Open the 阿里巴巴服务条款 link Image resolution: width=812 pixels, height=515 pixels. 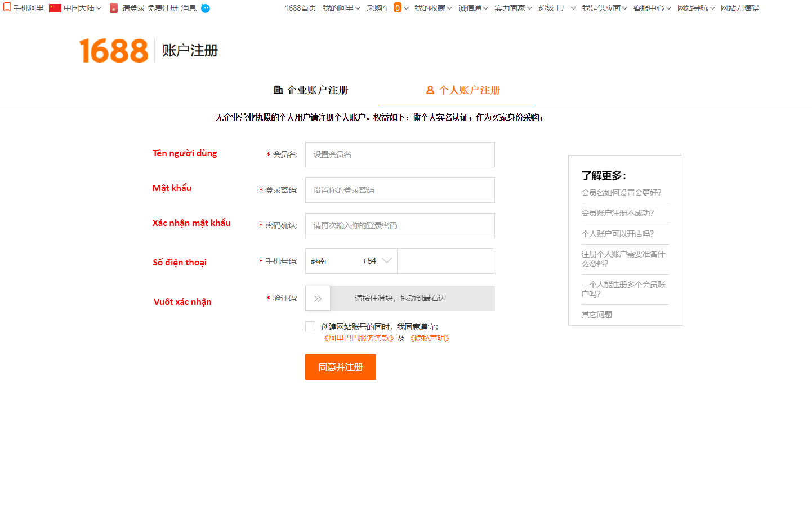(x=359, y=338)
